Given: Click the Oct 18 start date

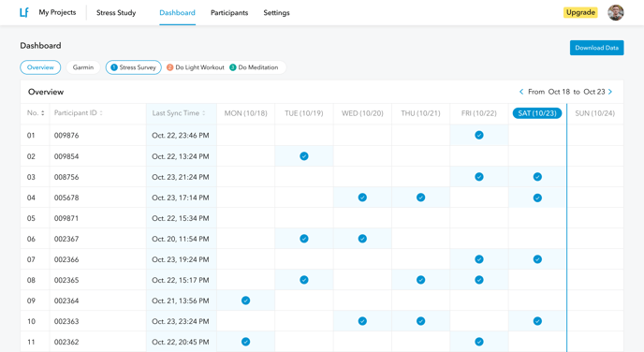Looking at the screenshot, I should click(x=559, y=92).
